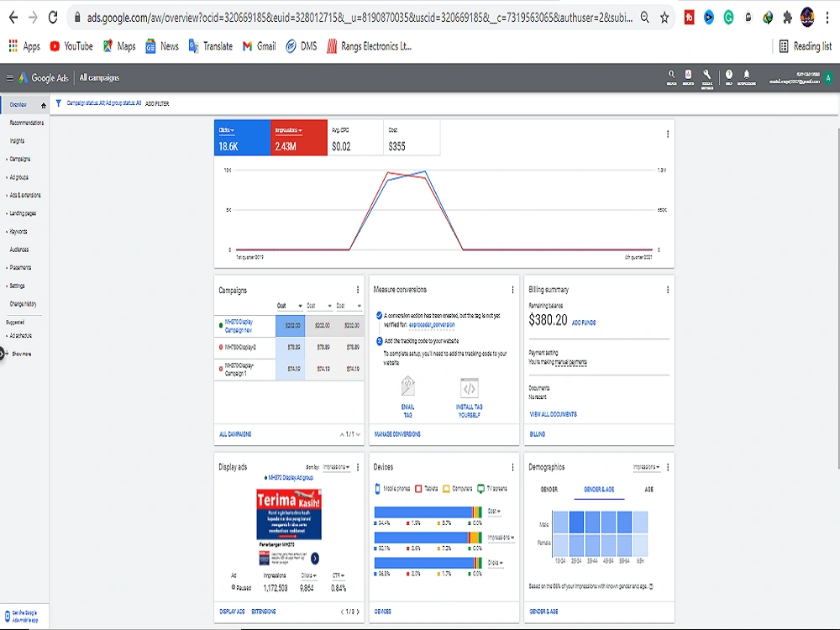Click the Email tag envelope icon
The height and width of the screenshot is (630, 840).
tap(407, 386)
